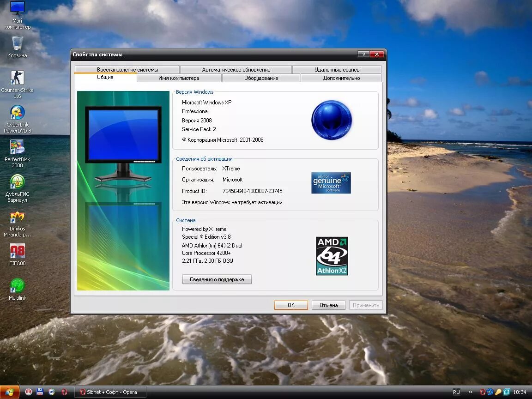The height and width of the screenshot is (399, 532).
Task: Click the Sibnet Софт Opera taskbar button
Action: point(110,392)
